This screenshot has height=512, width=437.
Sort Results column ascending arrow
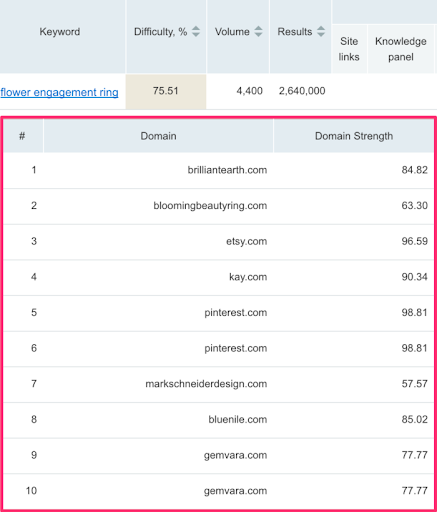point(321,29)
